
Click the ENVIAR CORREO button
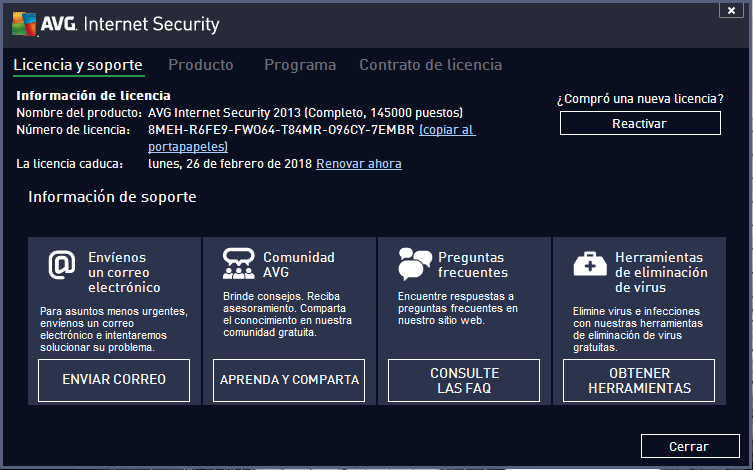(114, 380)
